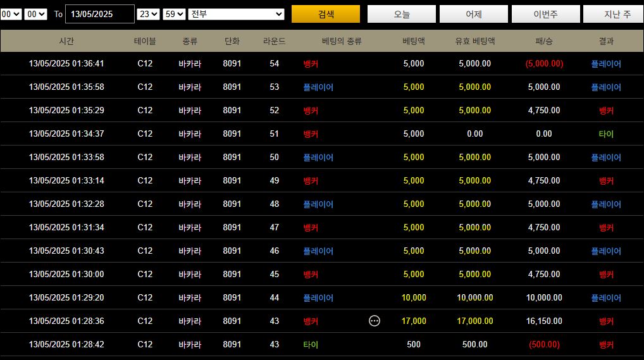Image resolution: width=644 pixels, height=360 pixels.
Task: Focus the To date field 13/05/2025
Action: (x=100, y=14)
